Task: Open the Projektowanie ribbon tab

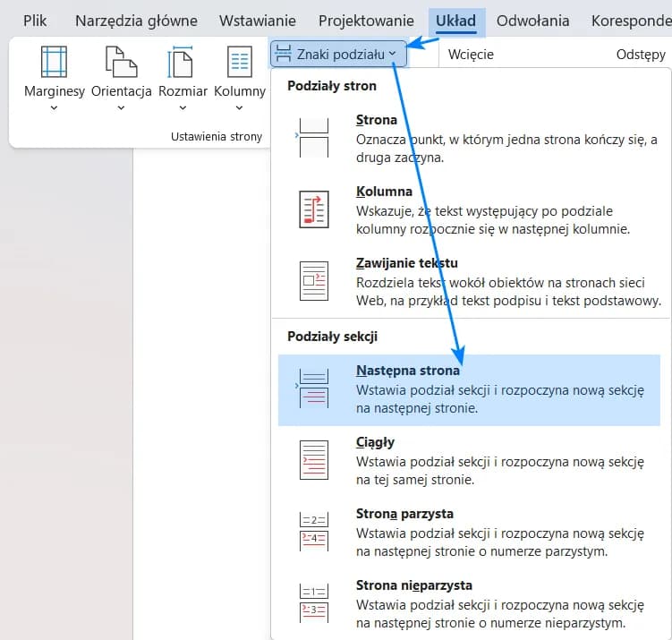Action: click(366, 21)
